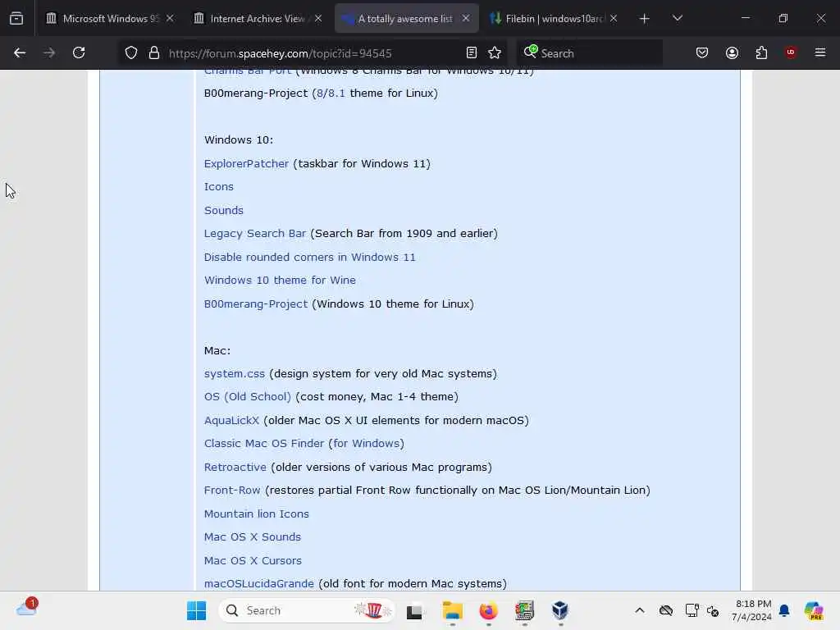This screenshot has width=840, height=630.
Task: Switch to Microsoft Windows 95 tab
Action: (x=111, y=19)
